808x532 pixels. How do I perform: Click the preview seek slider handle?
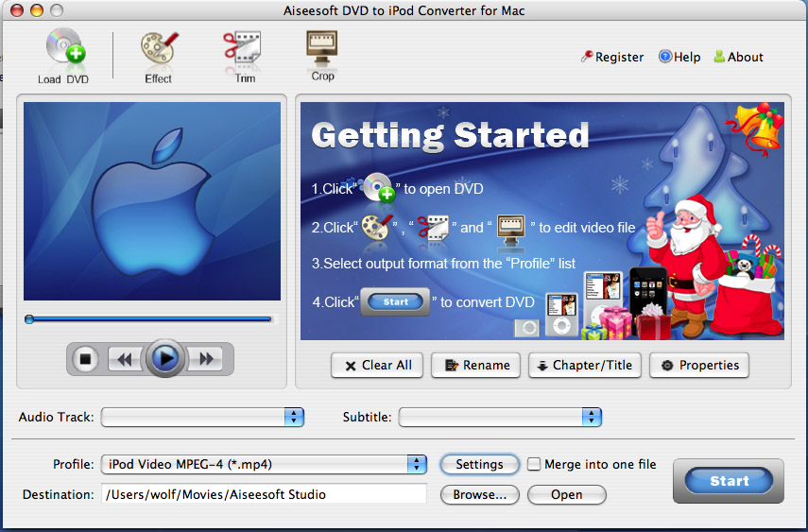(x=29, y=319)
